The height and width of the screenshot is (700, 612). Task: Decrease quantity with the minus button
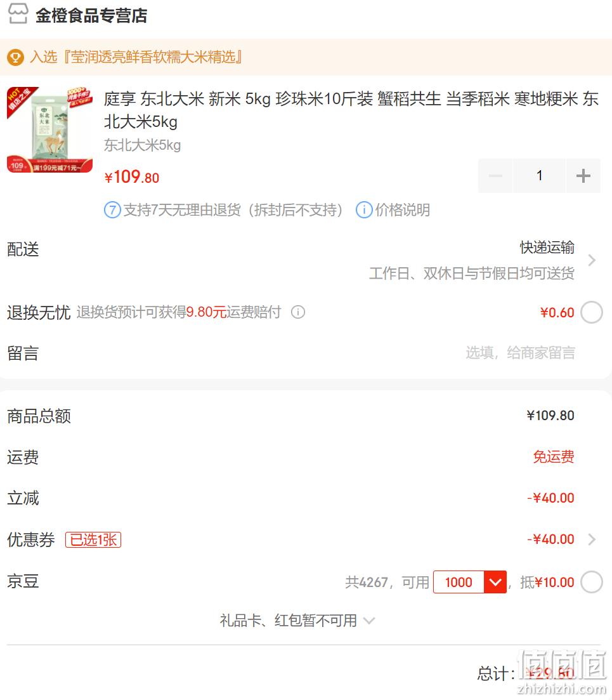pos(495,175)
